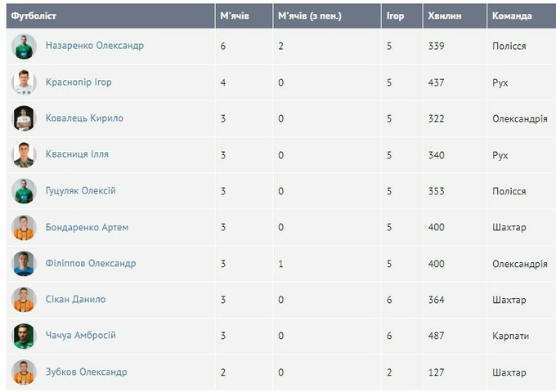Click the Команда column header

(512, 16)
